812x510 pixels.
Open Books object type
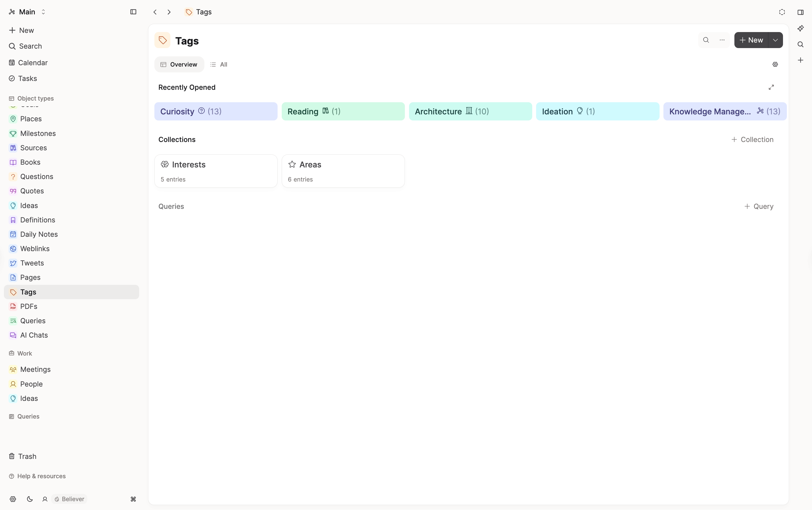point(72,162)
